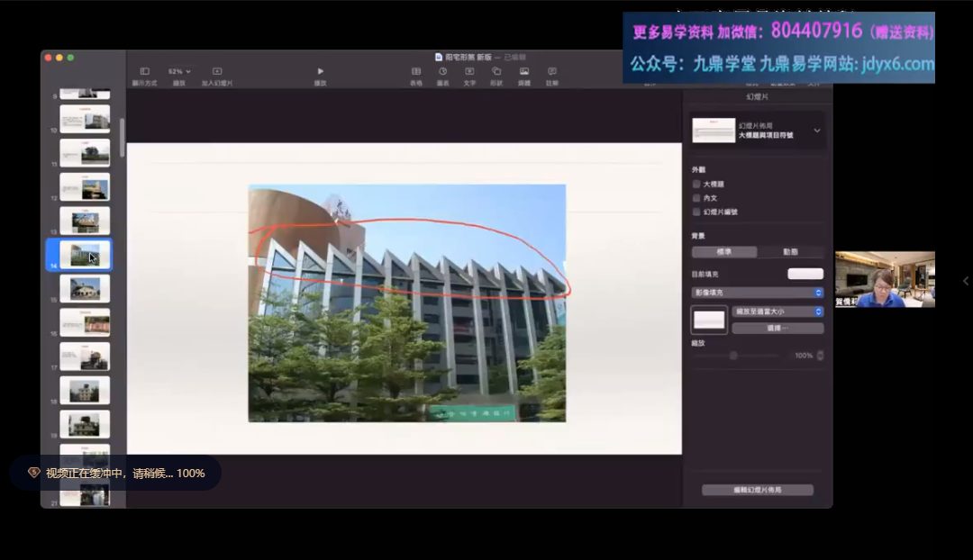Click the Media (媒體) toolbar icon

pos(523,71)
